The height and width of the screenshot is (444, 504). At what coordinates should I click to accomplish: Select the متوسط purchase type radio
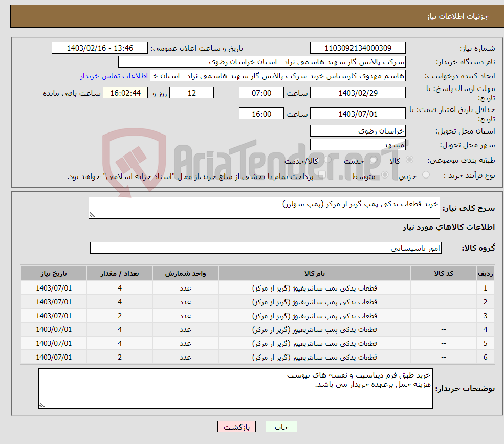click(385, 175)
